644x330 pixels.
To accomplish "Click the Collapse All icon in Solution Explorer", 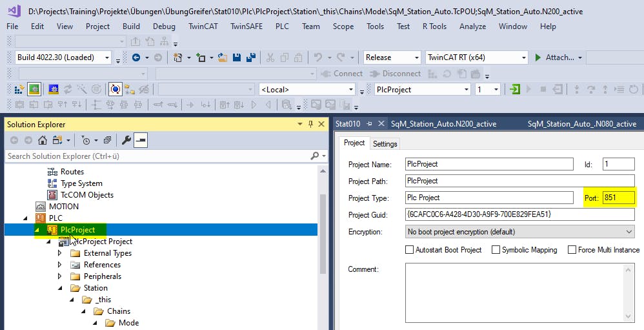I will (107, 140).
